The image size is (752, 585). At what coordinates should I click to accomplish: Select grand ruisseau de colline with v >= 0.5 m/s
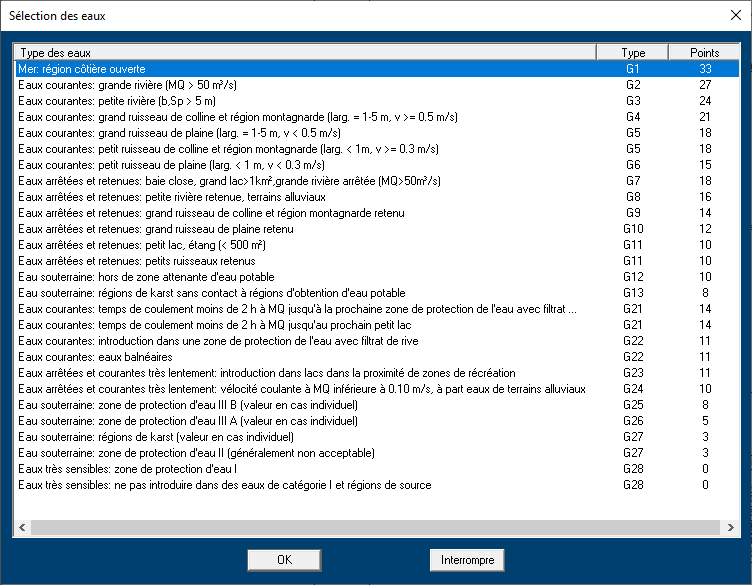tap(377, 117)
